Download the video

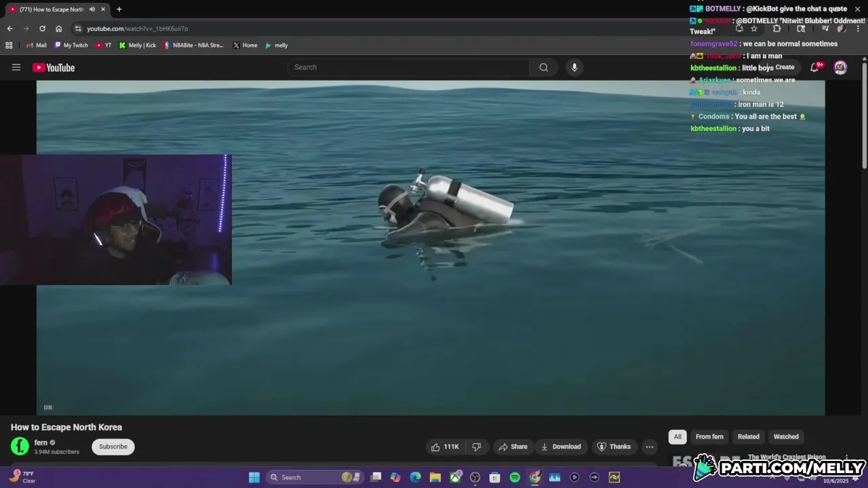(561, 447)
